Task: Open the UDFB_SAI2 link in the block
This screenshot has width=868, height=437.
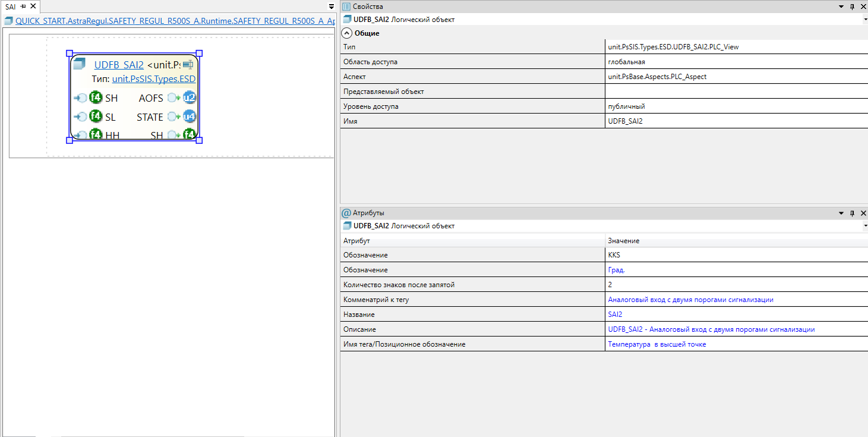Action: 119,65
